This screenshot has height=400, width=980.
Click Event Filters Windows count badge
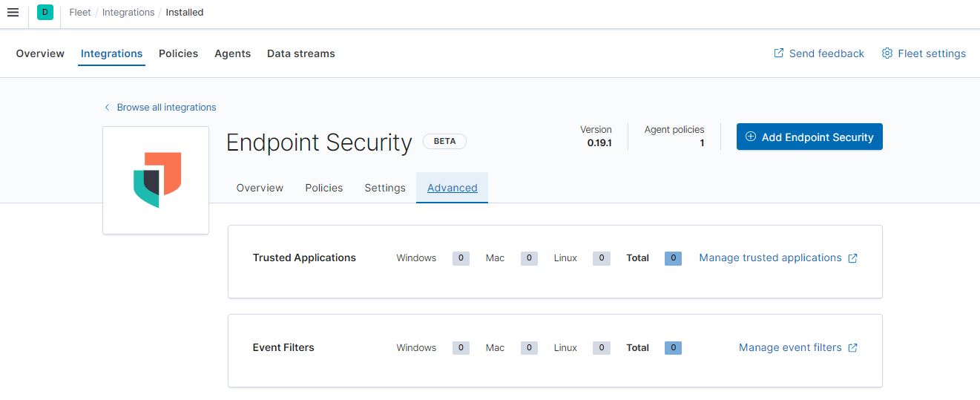coord(461,348)
